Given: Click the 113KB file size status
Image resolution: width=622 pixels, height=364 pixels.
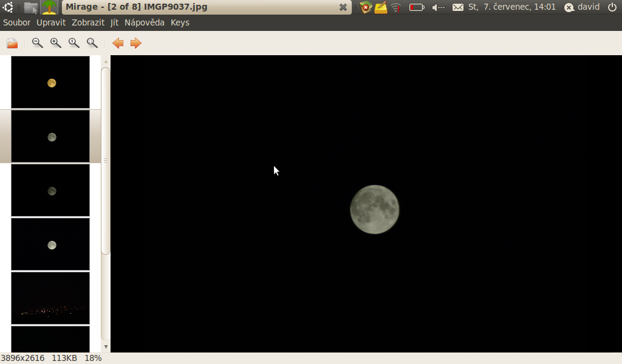Looking at the screenshot, I should click(64, 358).
